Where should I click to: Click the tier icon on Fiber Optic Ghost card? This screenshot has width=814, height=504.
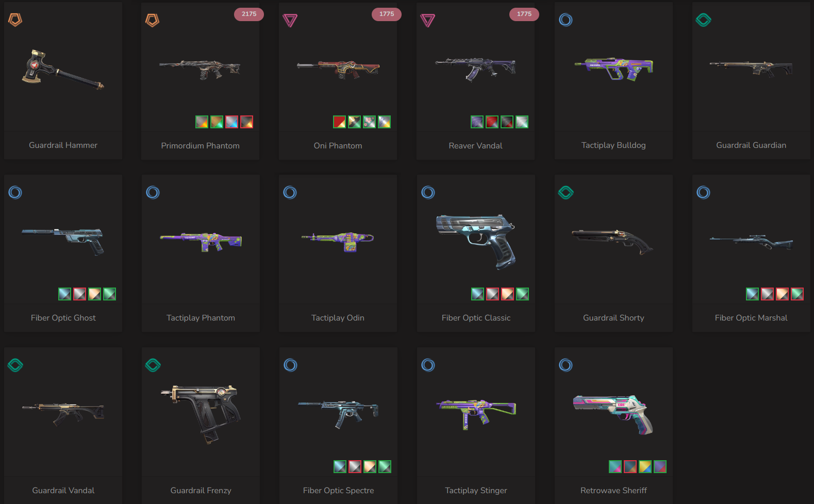pos(15,193)
